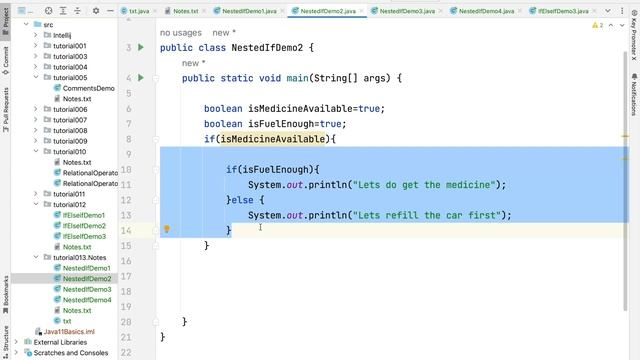640x360 pixels.
Task: Close the NestedIfDemo3.java tab
Action: click(x=441, y=11)
